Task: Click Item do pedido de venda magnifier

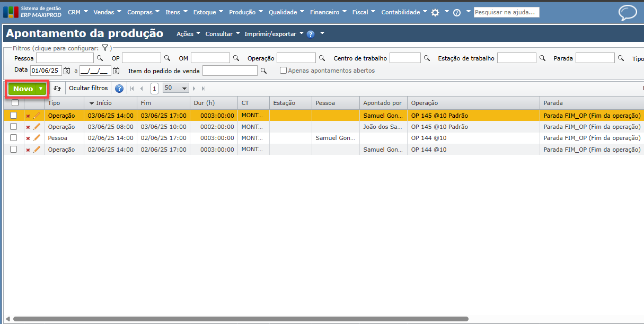Action: (263, 71)
